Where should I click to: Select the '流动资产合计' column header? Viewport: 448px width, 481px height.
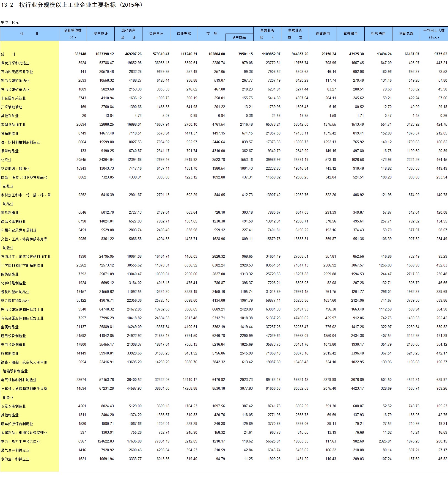128,34
